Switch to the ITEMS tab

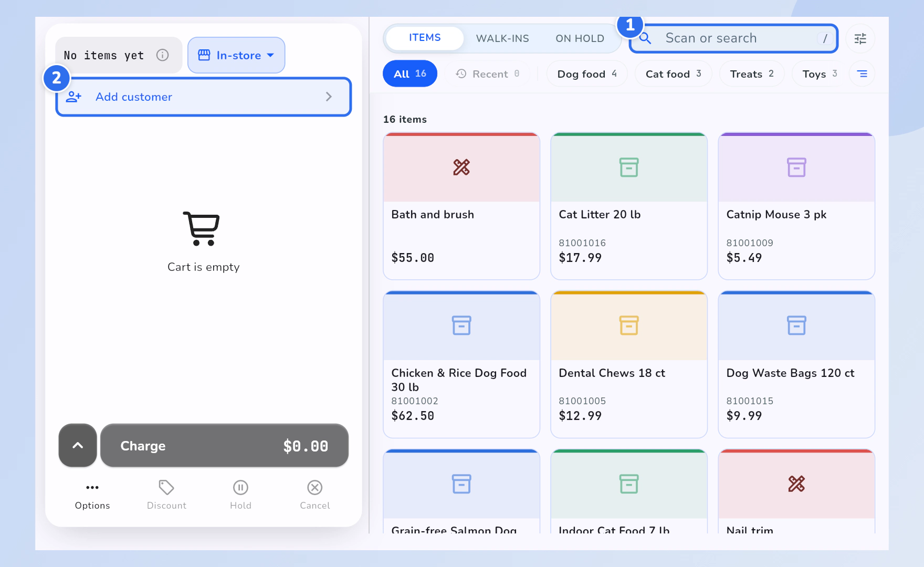click(x=425, y=38)
